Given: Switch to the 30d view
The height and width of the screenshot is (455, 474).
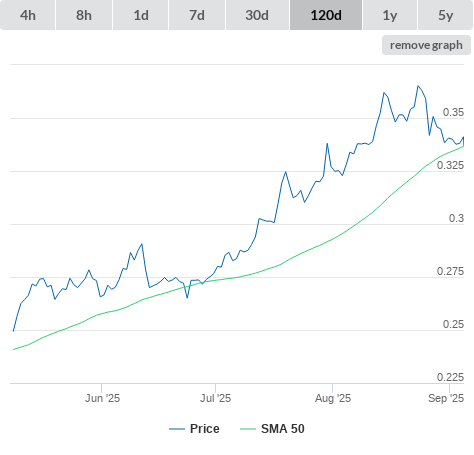Looking at the screenshot, I should (x=257, y=15).
